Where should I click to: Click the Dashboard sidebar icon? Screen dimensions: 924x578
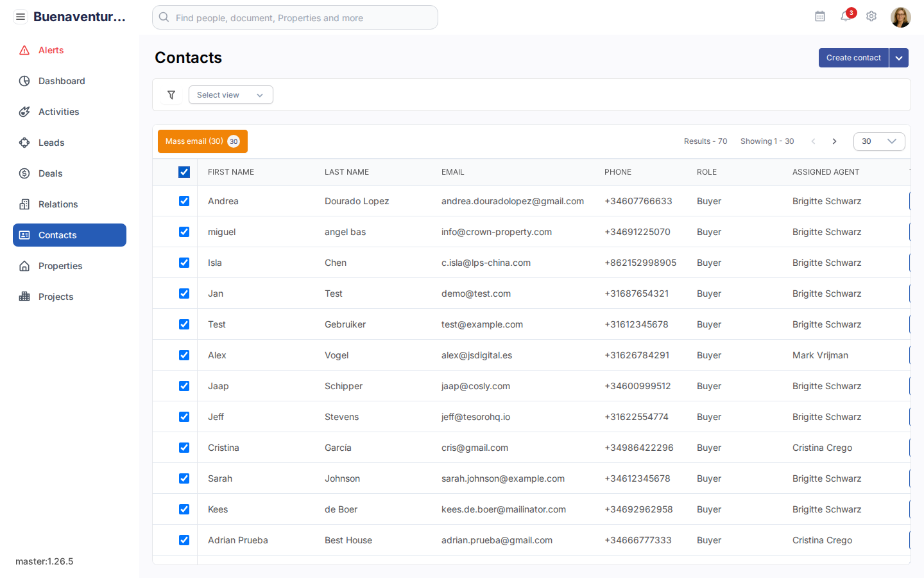click(x=24, y=81)
